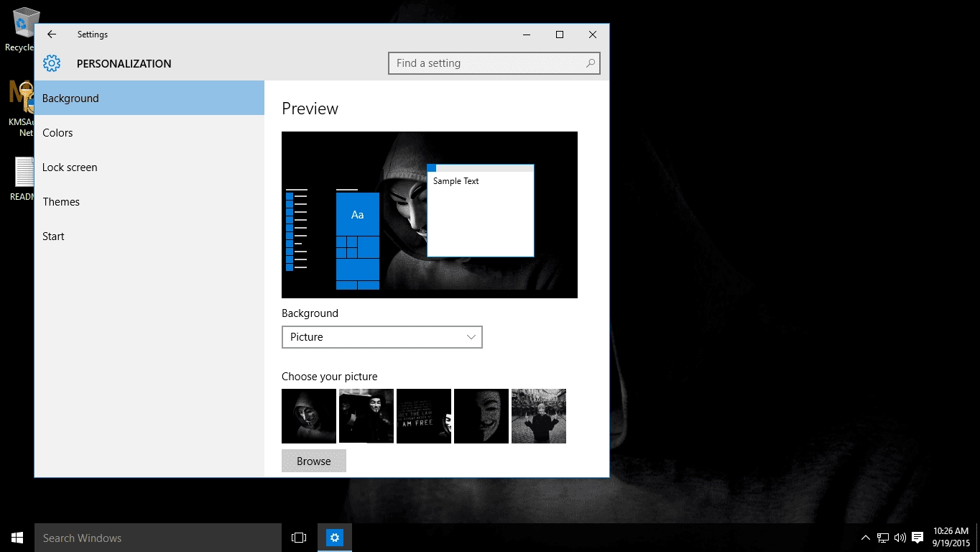Show hidden tray icons chevron
The height and width of the screenshot is (552, 980).
click(x=865, y=538)
